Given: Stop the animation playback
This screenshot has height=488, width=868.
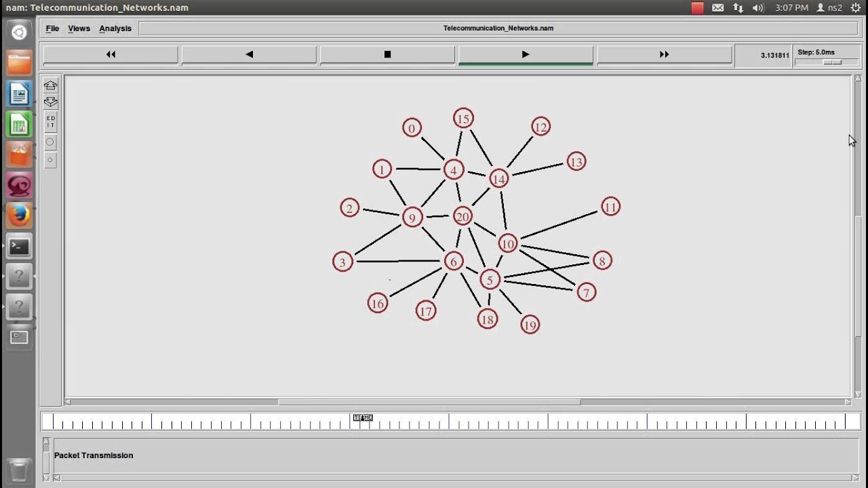Looking at the screenshot, I should pos(387,54).
